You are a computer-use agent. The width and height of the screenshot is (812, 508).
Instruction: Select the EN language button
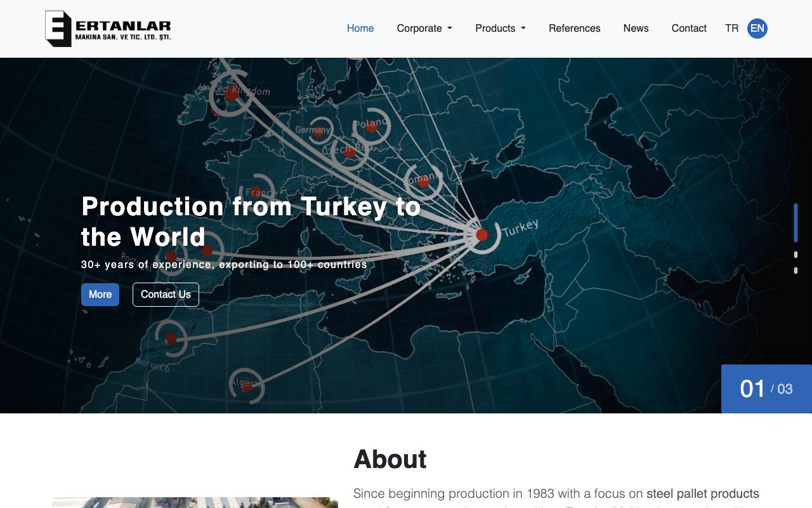click(x=757, y=29)
